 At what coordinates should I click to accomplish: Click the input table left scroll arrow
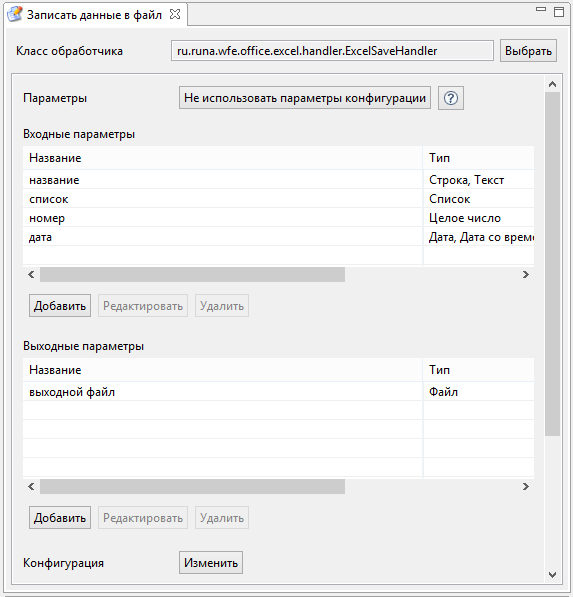click(31, 275)
